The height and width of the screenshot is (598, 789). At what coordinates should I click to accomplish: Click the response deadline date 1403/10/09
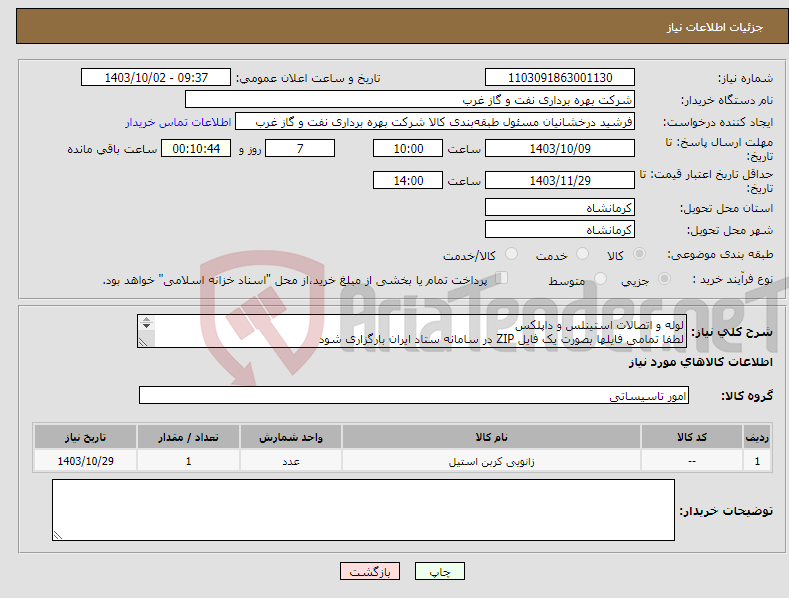click(x=560, y=148)
